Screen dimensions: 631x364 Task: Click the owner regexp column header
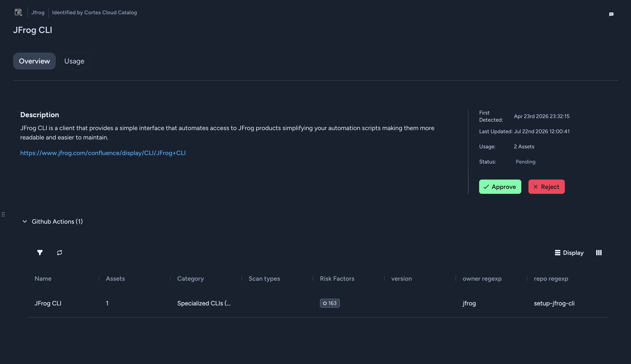click(x=482, y=278)
